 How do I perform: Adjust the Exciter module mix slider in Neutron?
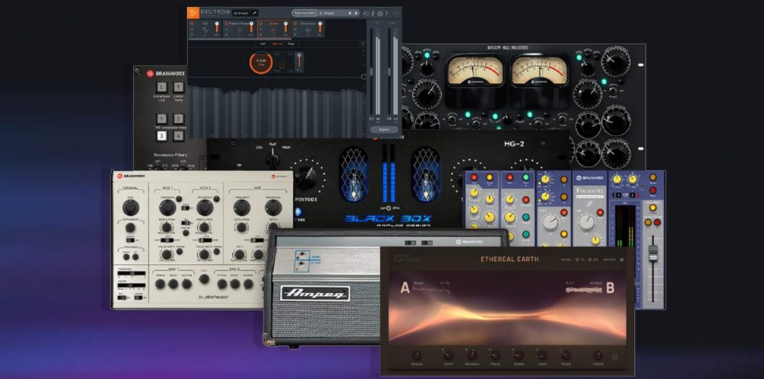286,27
